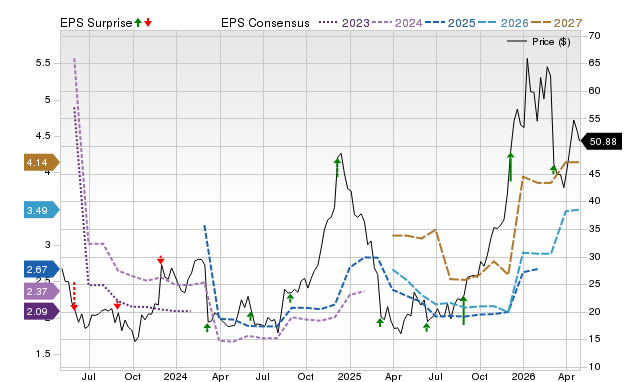
Task: Click the 2026 label on the time axis
Action: 523,376
